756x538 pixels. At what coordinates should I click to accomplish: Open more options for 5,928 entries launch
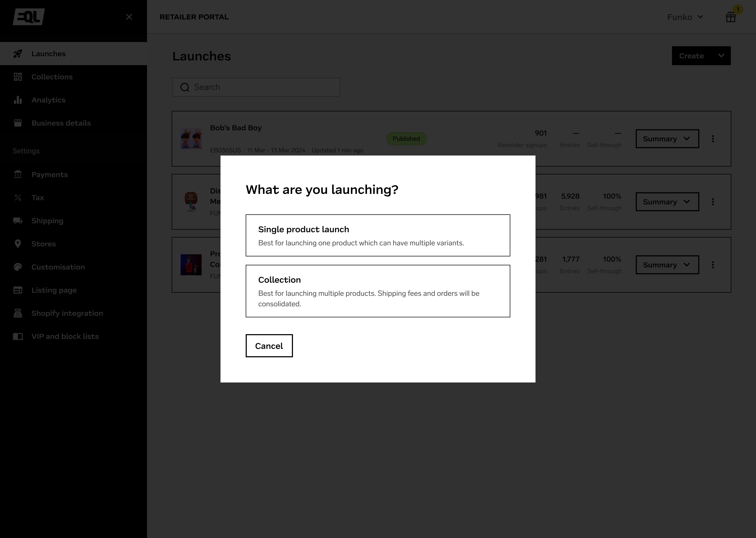pos(713,202)
